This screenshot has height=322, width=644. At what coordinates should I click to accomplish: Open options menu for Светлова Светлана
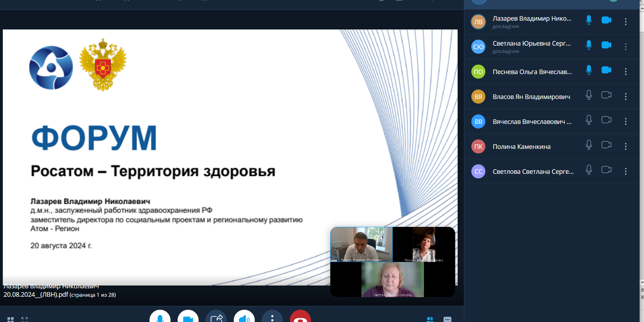pos(626,171)
